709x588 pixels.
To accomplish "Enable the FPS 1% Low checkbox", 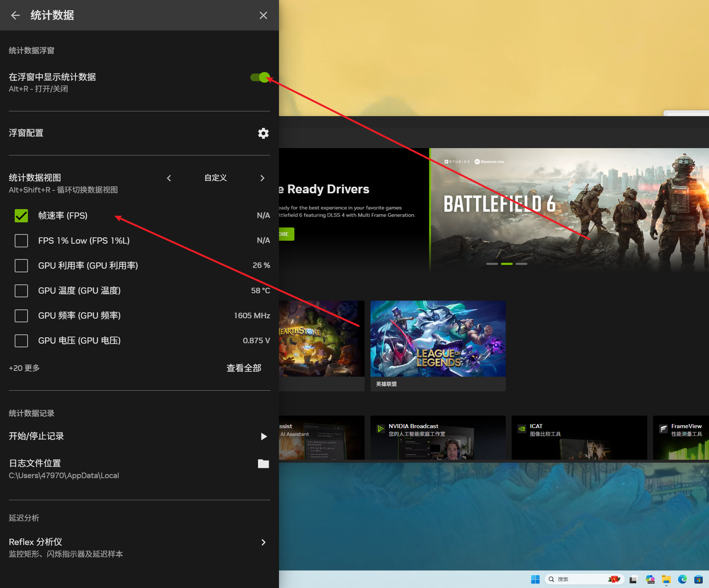I will click(21, 241).
